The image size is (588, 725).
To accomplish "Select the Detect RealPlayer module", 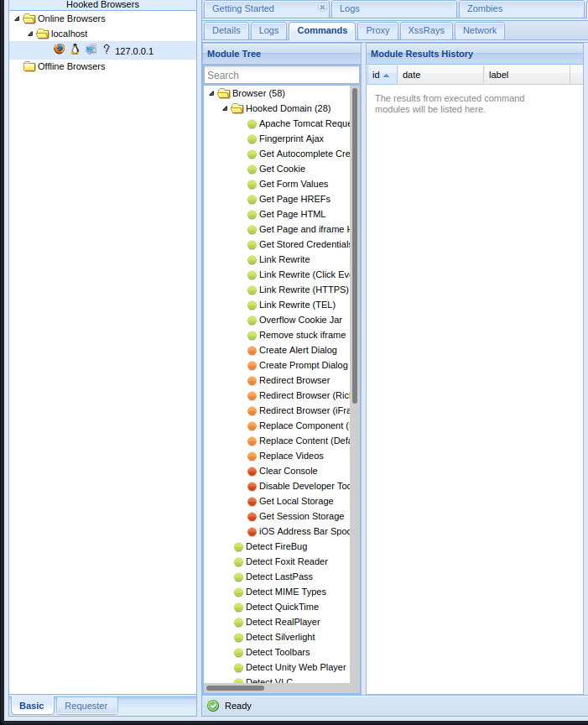I will 283,623.
